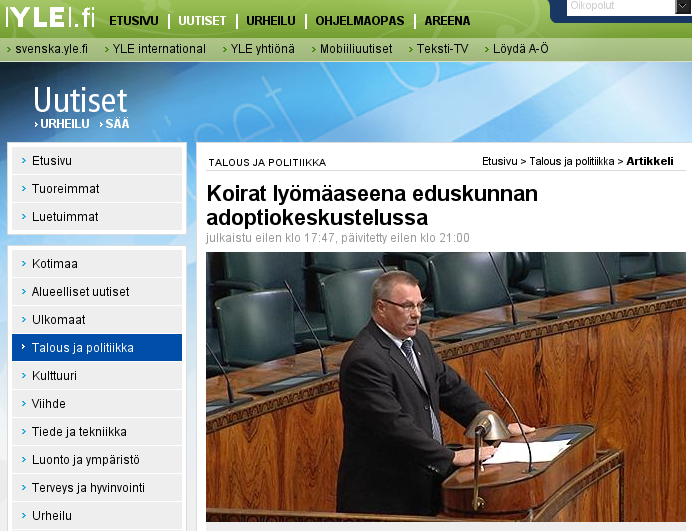This screenshot has height=531, width=692.
Task: Click the Talous ja politiikka breadcrumb link
Action: point(571,161)
